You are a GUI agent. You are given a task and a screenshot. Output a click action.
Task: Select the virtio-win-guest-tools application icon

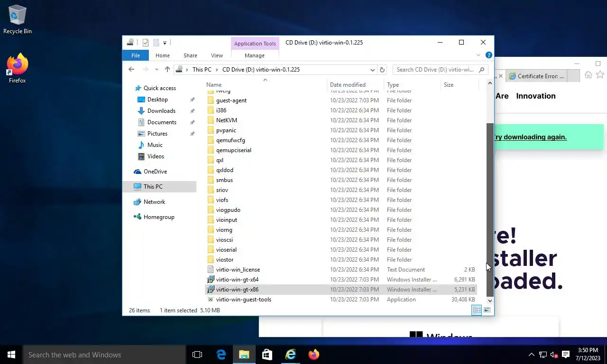pyautogui.click(x=211, y=300)
